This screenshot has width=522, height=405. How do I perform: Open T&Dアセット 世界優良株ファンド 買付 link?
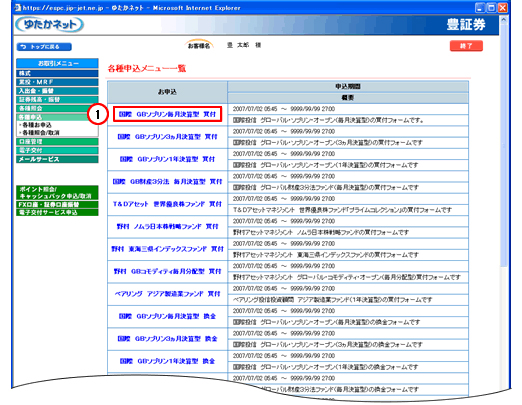(x=167, y=204)
